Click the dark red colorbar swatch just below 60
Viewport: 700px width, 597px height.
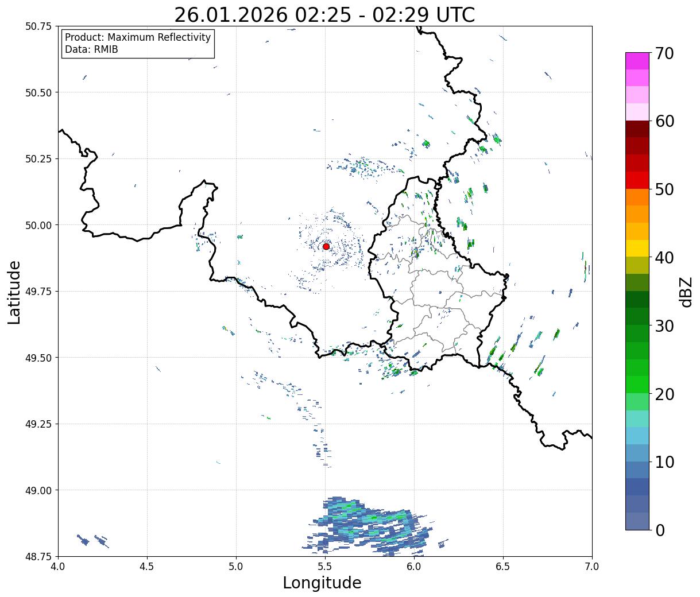click(x=637, y=129)
